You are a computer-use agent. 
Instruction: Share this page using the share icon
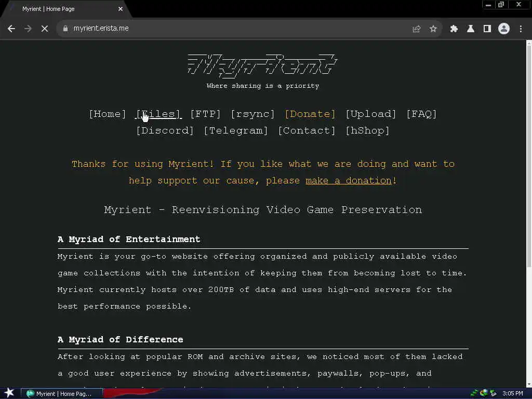tap(416, 29)
